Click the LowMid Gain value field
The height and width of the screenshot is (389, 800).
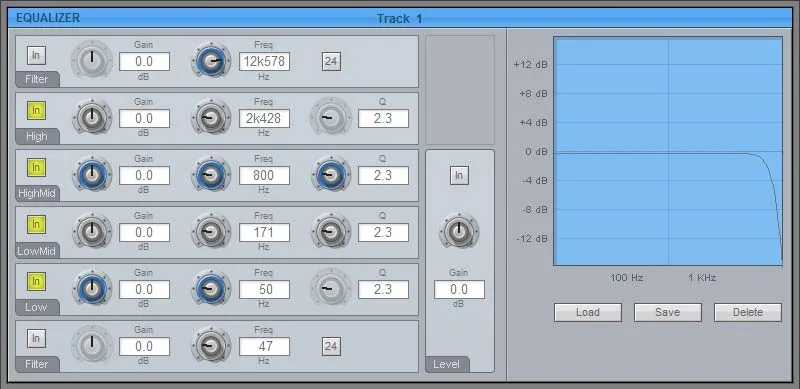[x=144, y=233]
